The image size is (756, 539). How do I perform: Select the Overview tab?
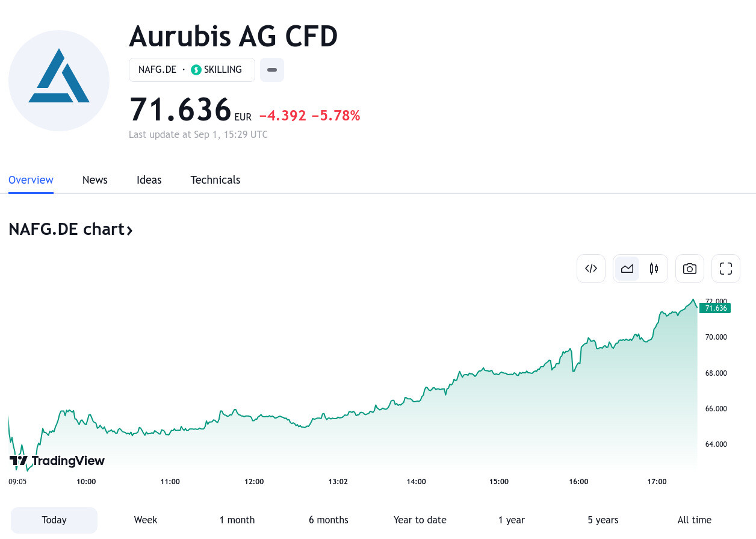(x=31, y=180)
